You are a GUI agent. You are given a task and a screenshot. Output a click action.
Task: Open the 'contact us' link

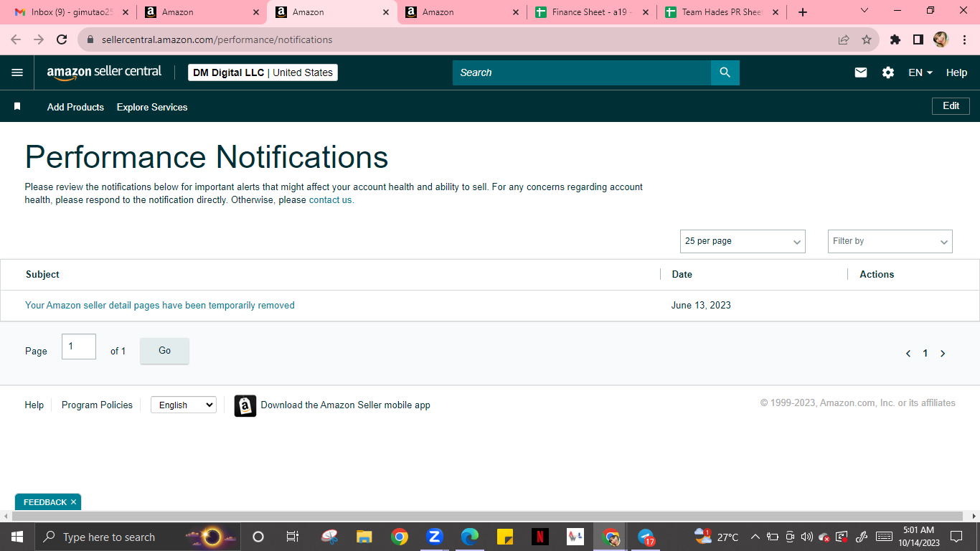[331, 200]
